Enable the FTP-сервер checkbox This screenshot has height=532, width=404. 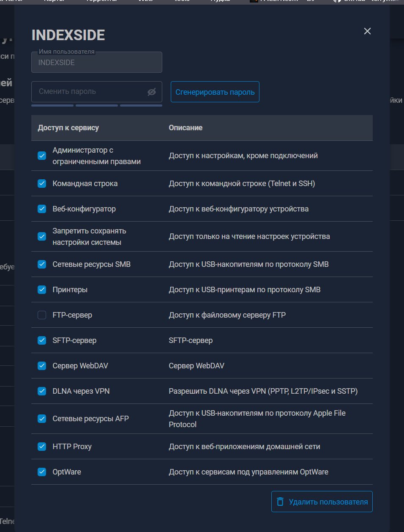tap(42, 315)
